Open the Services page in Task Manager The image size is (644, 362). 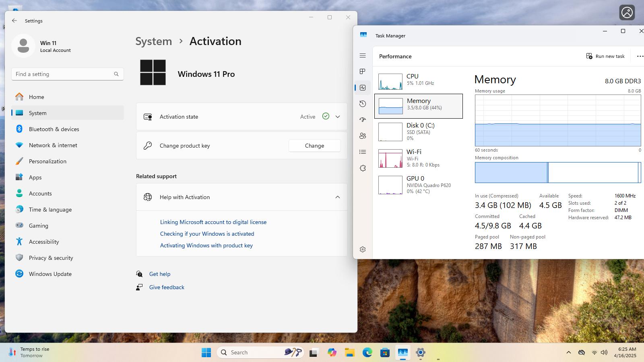tap(363, 168)
